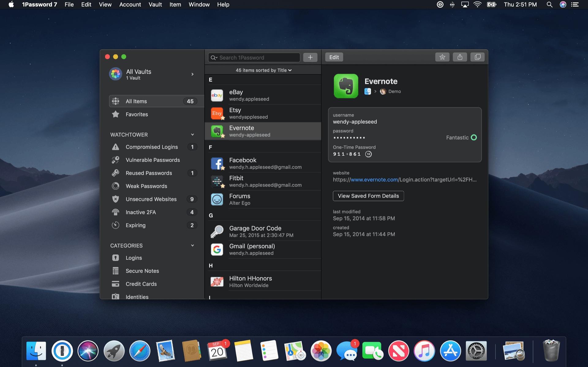
Task: Click the Watchtower shield icon in sidebar
Action: (115, 199)
